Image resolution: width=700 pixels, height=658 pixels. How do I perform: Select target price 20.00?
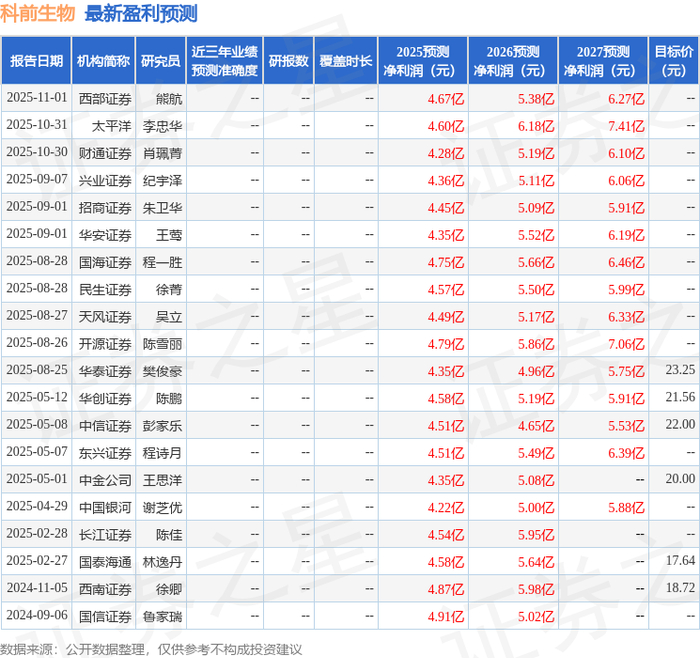[x=680, y=479]
